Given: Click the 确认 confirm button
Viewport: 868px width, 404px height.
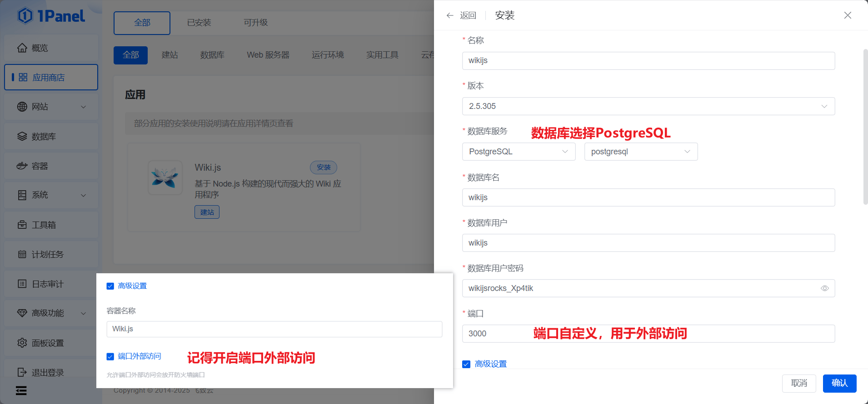Looking at the screenshot, I should 839,383.
